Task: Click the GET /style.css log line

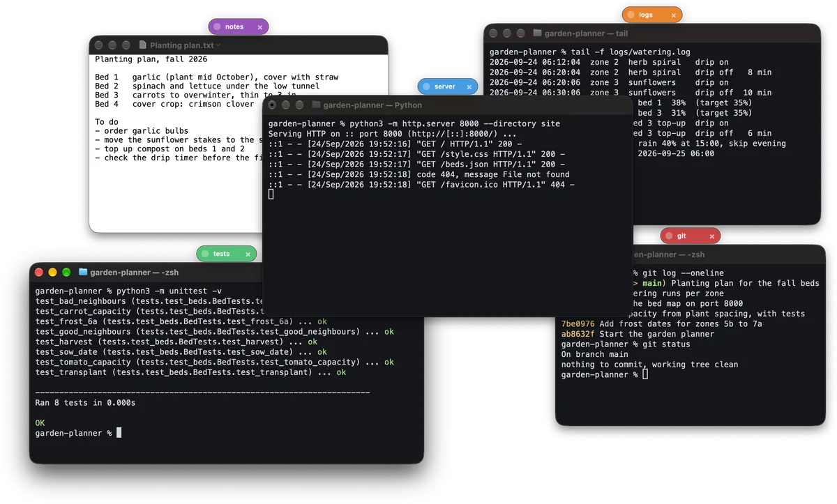Action: pyautogui.click(x=416, y=154)
